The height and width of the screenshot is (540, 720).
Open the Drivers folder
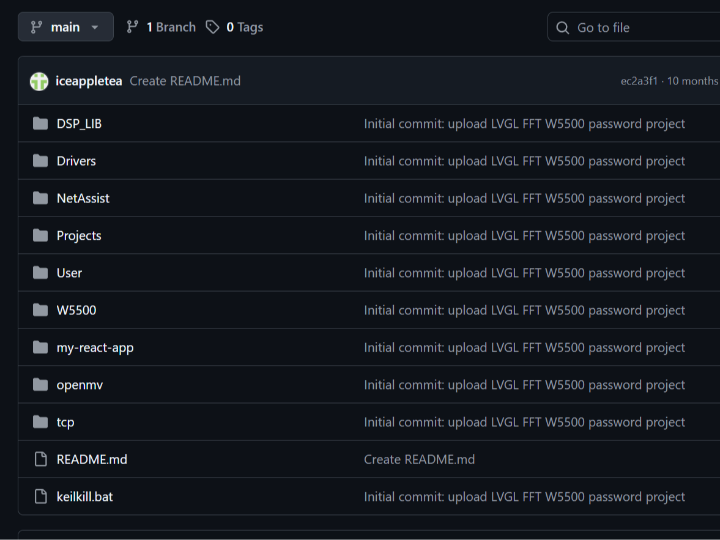pyautogui.click(x=76, y=161)
